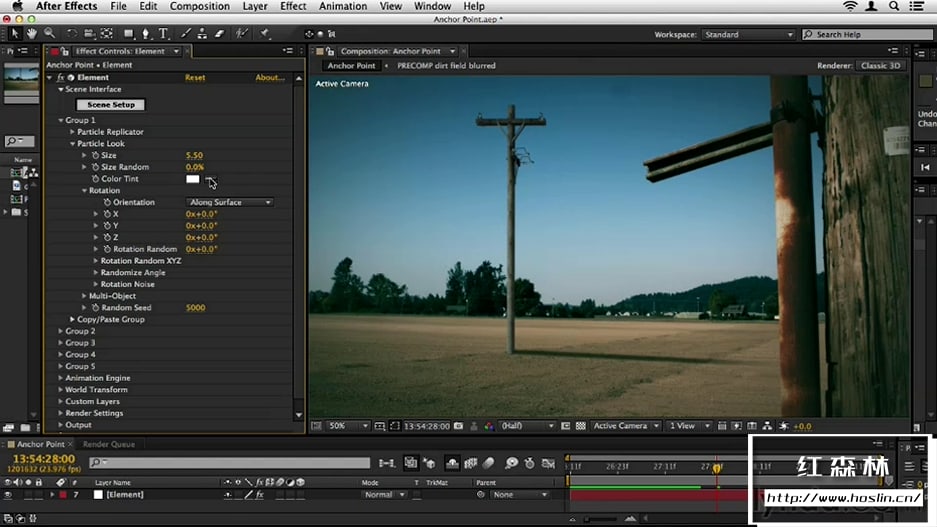Switch to the Render Queue tab
The image size is (937, 527).
point(109,444)
